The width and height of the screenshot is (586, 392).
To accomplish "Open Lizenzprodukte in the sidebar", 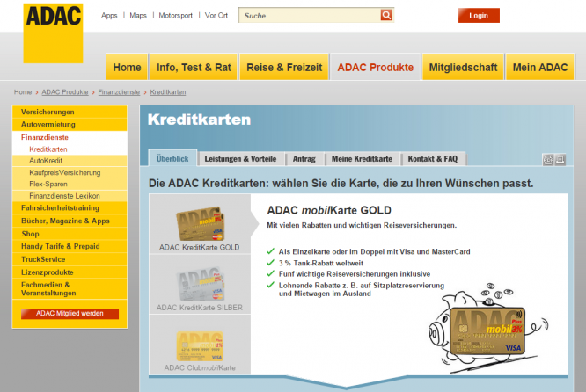I will (x=70, y=272).
